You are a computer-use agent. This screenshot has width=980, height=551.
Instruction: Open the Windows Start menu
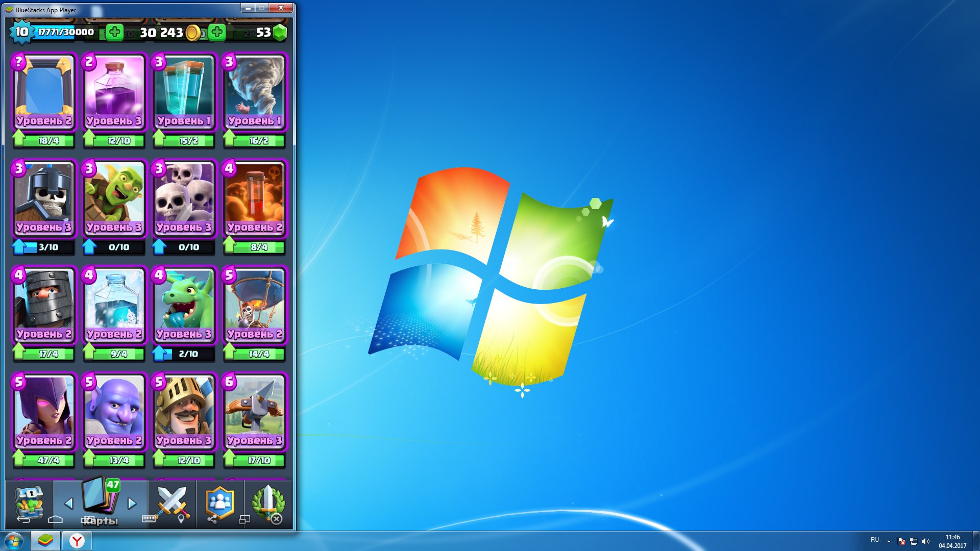click(x=14, y=541)
